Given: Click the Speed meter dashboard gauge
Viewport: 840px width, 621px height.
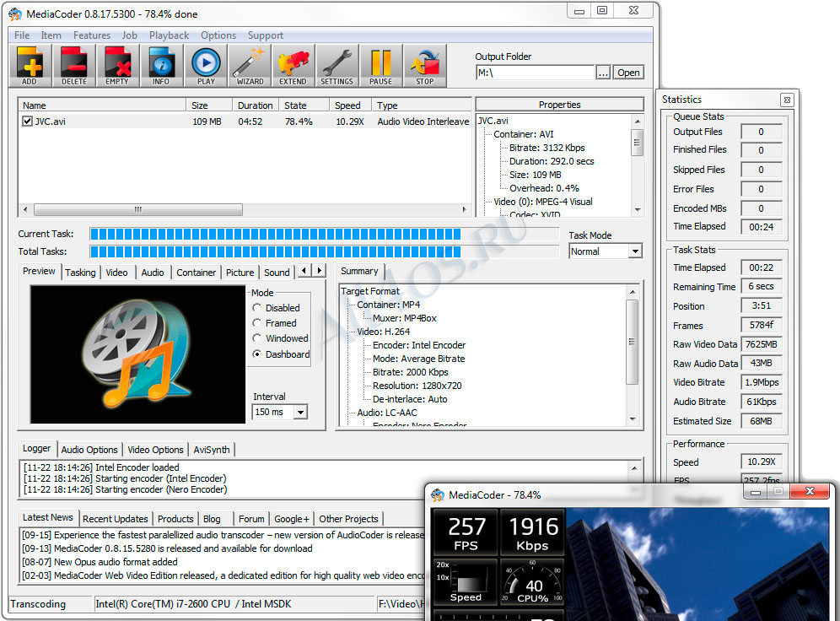Looking at the screenshot, I should coord(466,582).
